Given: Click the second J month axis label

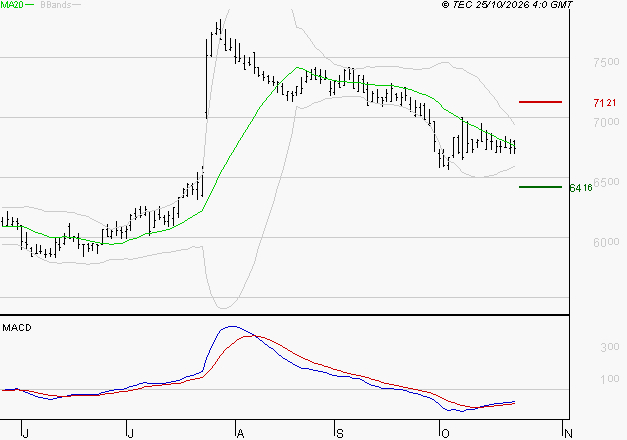Looking at the screenshot, I should 130,433.
